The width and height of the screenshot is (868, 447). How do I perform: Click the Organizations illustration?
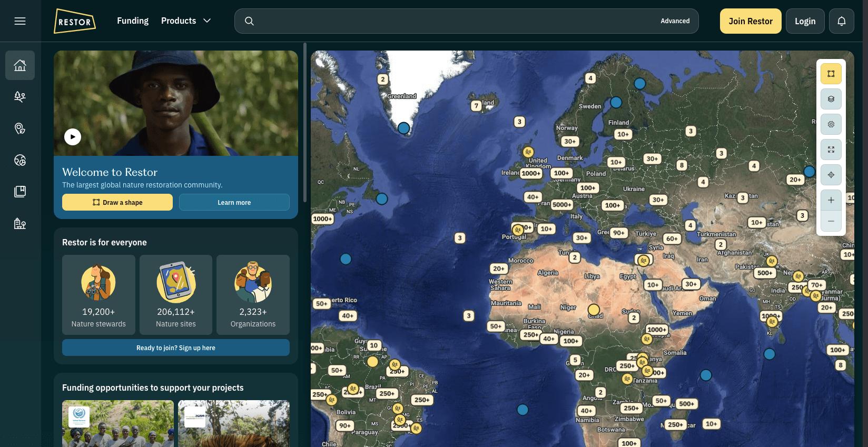(x=253, y=282)
